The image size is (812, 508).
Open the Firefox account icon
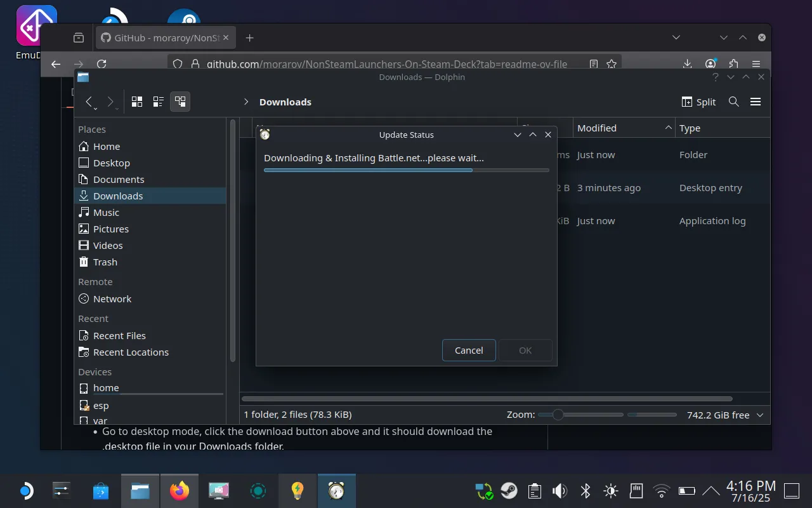710,63
